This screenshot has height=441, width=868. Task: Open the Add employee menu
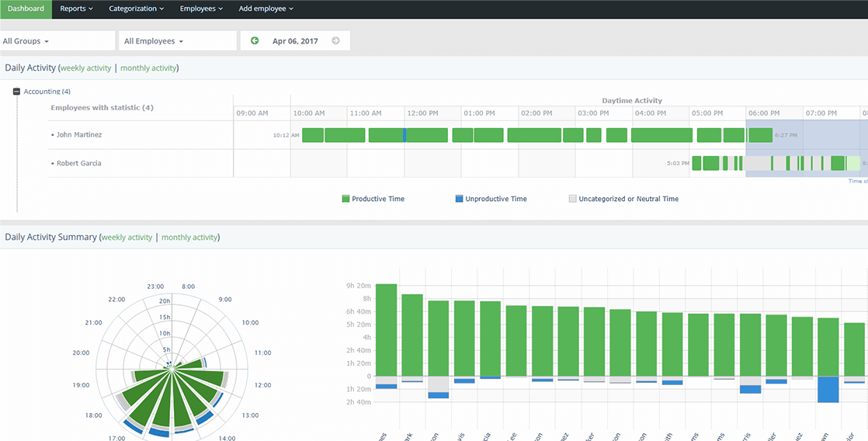pyautogui.click(x=266, y=9)
